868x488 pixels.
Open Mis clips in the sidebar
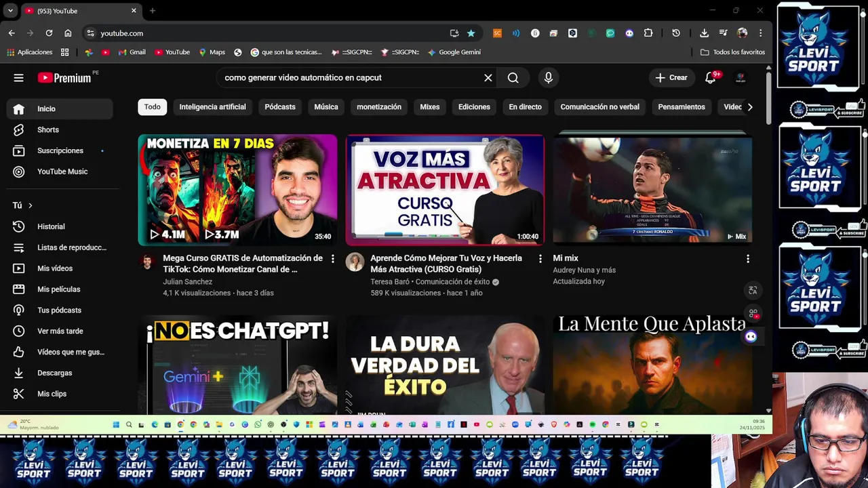pyautogui.click(x=60, y=394)
